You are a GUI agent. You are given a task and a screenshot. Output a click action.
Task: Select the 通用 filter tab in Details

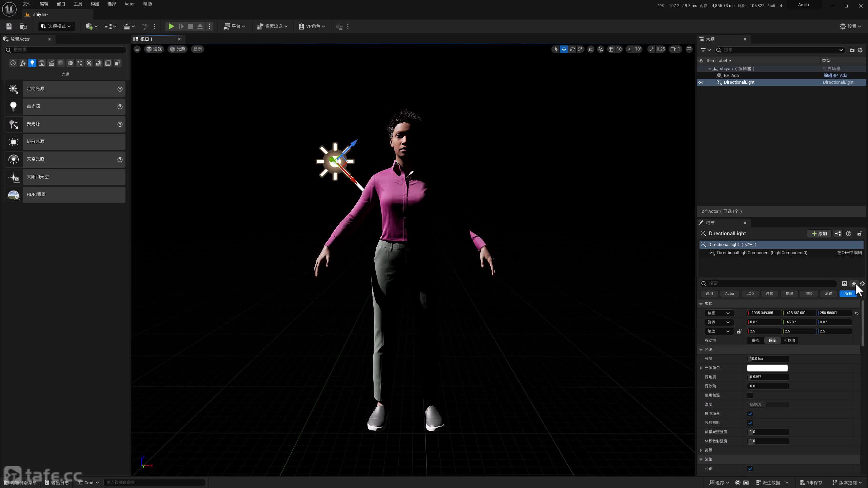[x=709, y=293]
